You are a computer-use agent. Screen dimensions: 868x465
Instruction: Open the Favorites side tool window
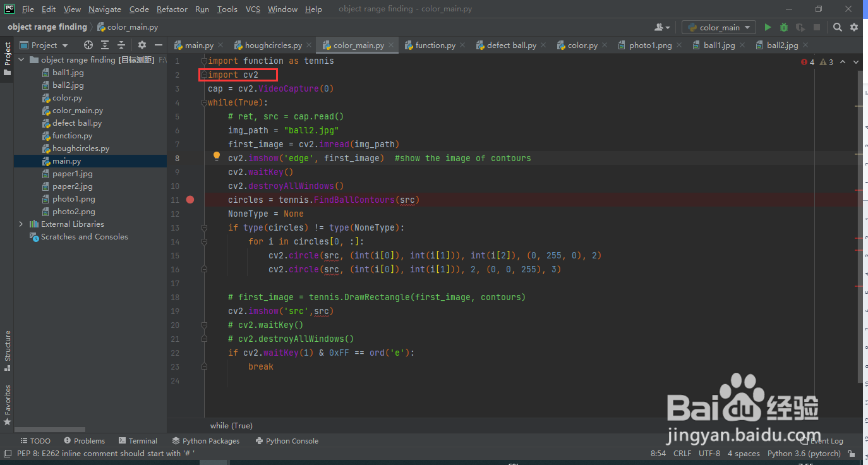click(x=8, y=404)
